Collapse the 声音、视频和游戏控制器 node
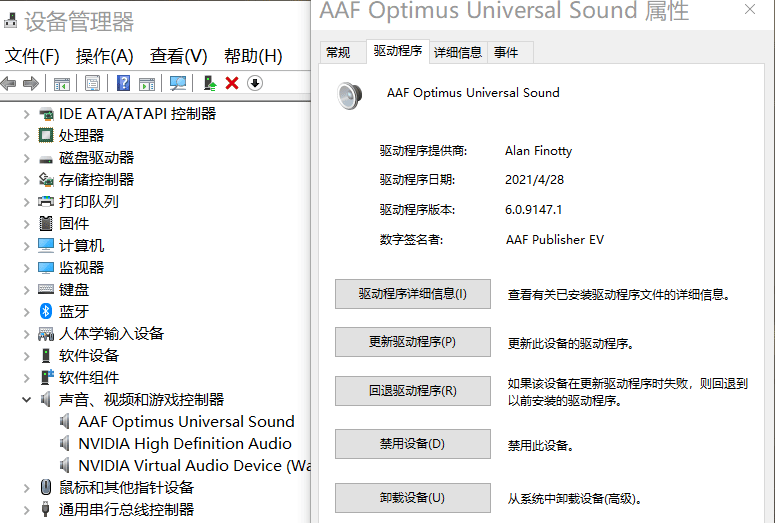 26,400
